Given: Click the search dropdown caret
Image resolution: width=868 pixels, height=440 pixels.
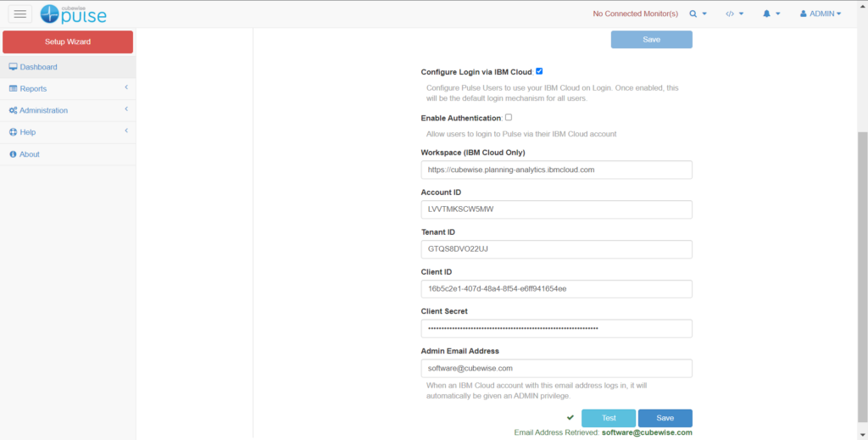Looking at the screenshot, I should tap(704, 14).
